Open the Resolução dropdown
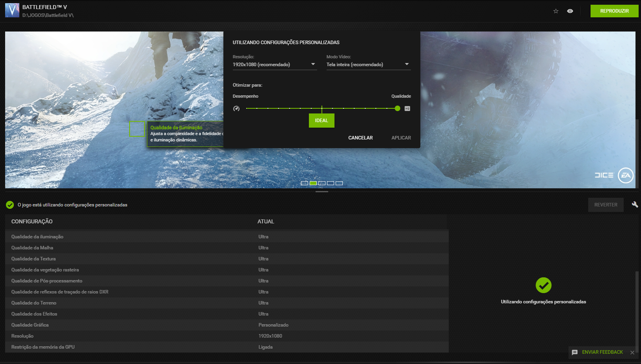The height and width of the screenshot is (364, 641). click(x=275, y=65)
